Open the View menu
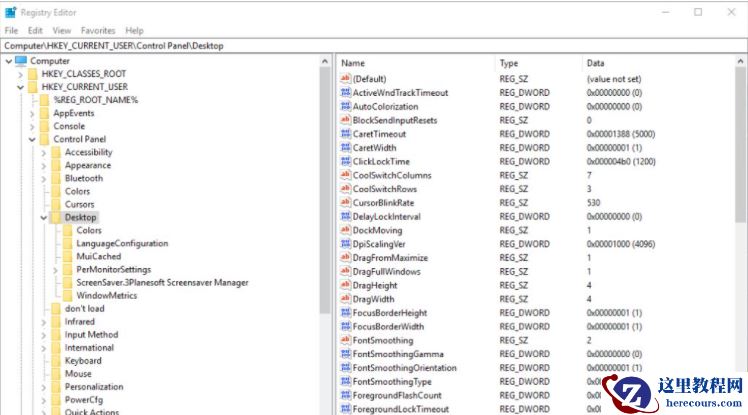Screen dimensions: 748x415 pos(62,31)
